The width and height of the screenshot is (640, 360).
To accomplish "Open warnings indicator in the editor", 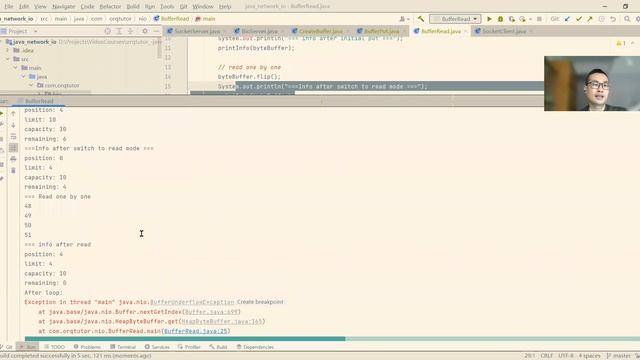I will (x=621, y=43).
